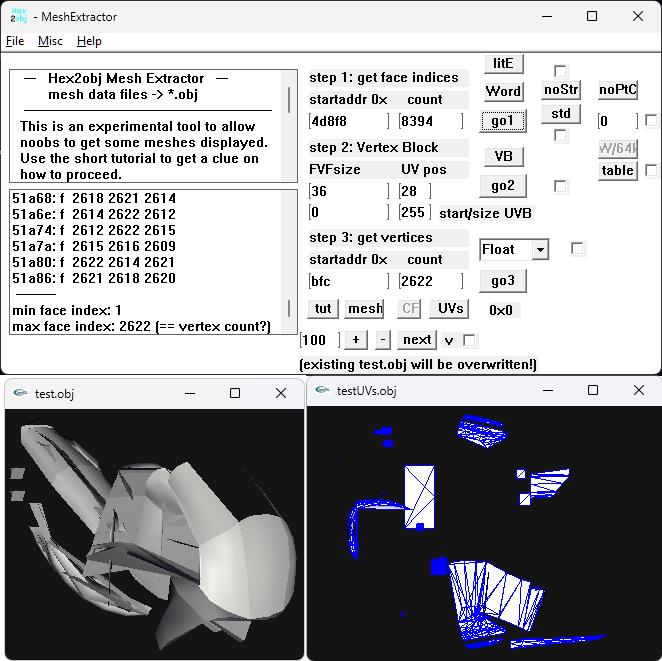Click 'start/size UVB' label

pyautogui.click(x=486, y=213)
